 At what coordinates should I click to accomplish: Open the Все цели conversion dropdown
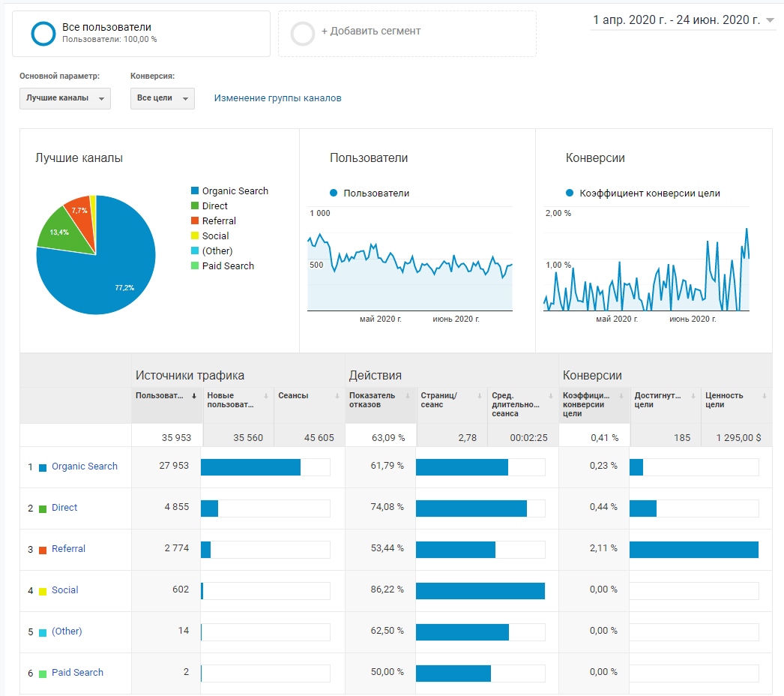point(162,98)
